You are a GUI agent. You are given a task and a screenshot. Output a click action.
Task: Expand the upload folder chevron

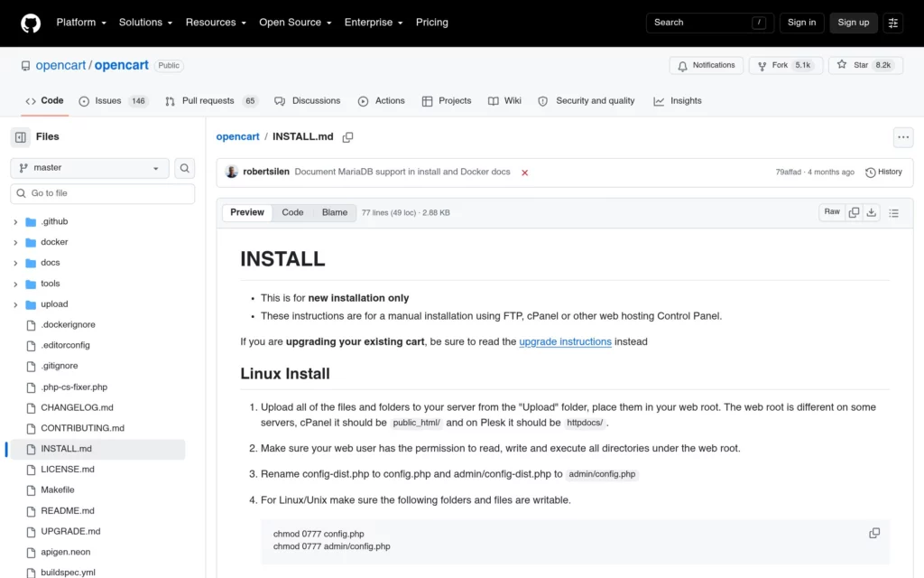[x=15, y=305]
